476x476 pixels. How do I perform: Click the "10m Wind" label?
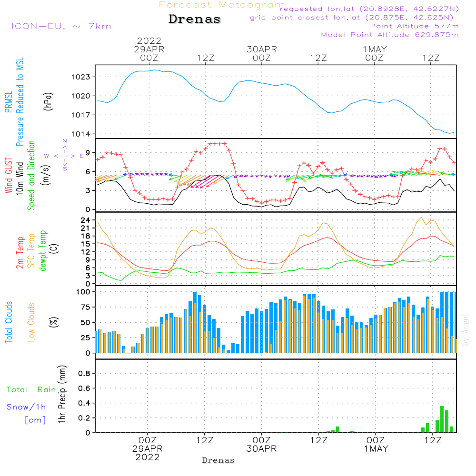coord(20,178)
